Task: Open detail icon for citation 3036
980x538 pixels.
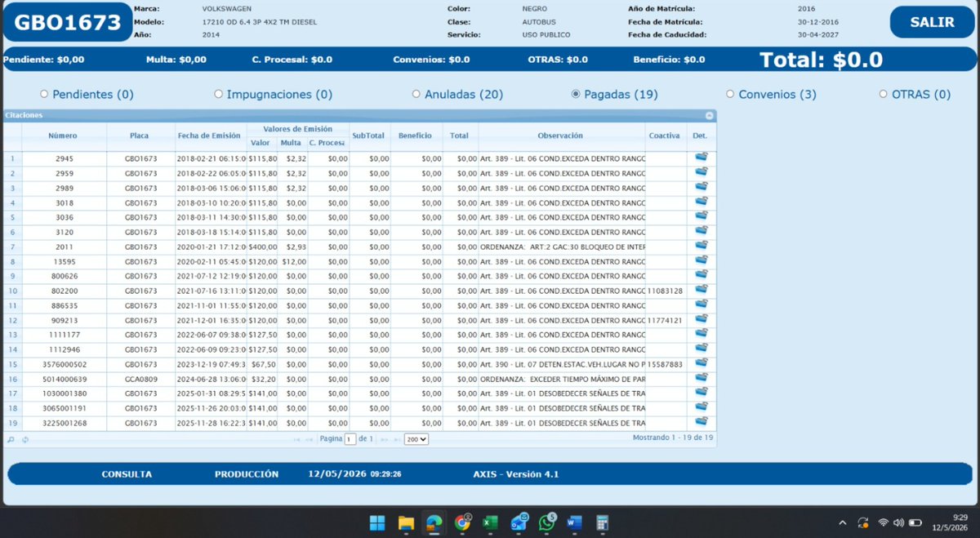Action: pyautogui.click(x=701, y=216)
